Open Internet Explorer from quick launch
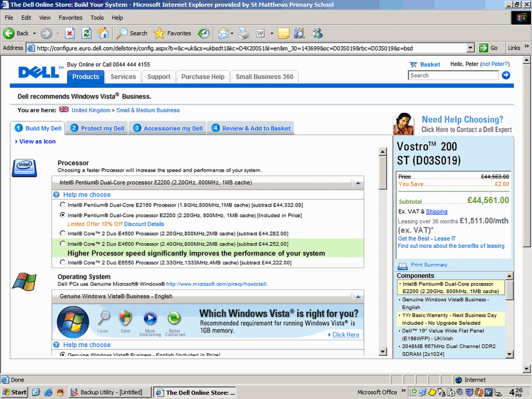The height and width of the screenshot is (399, 532). [x=48, y=392]
